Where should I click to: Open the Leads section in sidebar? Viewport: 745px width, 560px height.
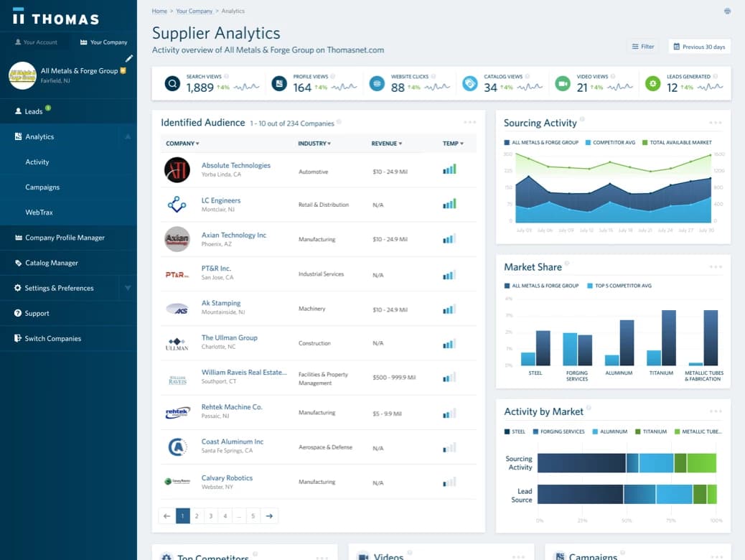pyautogui.click(x=68, y=111)
